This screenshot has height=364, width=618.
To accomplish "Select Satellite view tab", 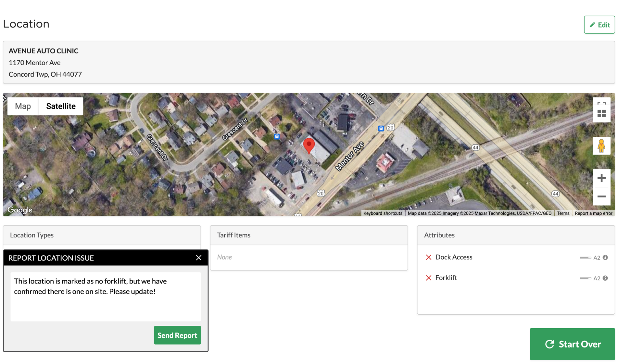I will coord(61,106).
